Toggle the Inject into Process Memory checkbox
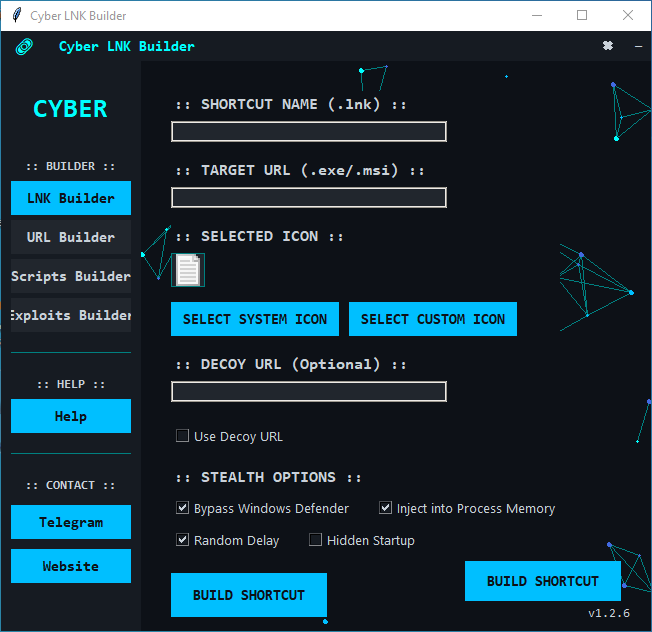The image size is (652, 632). 385,508
